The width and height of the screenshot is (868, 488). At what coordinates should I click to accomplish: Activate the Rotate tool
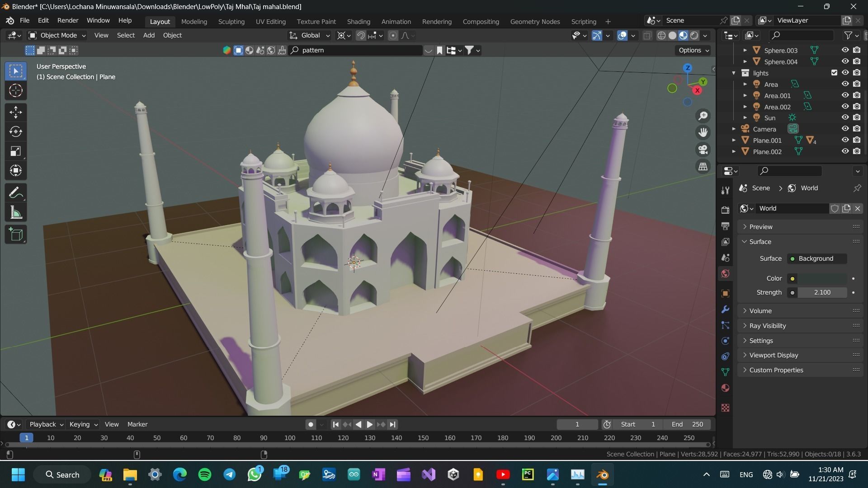pos(16,131)
